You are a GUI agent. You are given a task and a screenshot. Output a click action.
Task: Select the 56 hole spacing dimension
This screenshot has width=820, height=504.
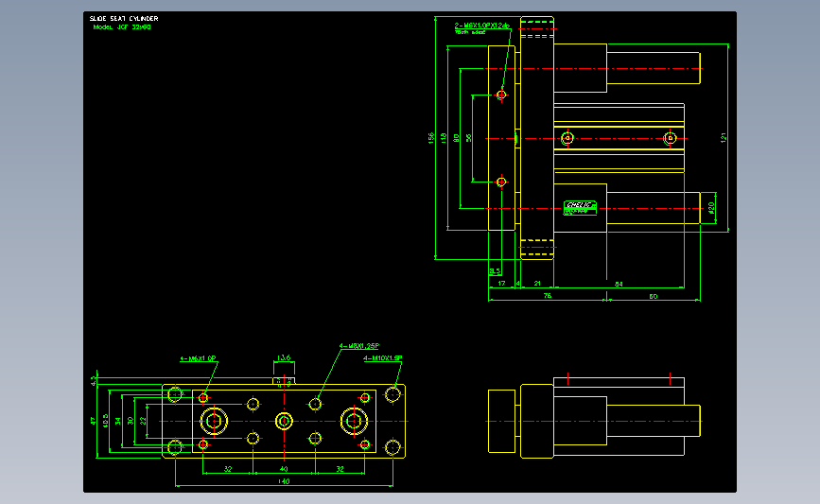pyautogui.click(x=468, y=138)
